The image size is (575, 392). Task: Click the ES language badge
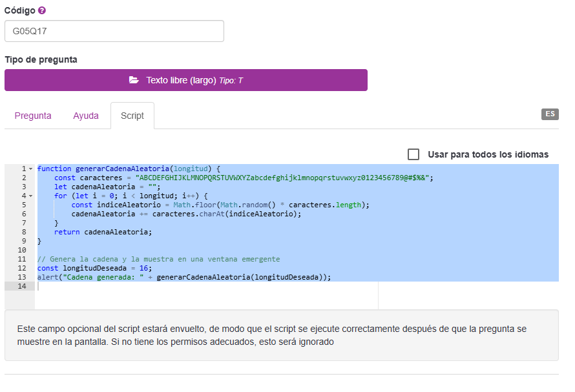tap(549, 114)
